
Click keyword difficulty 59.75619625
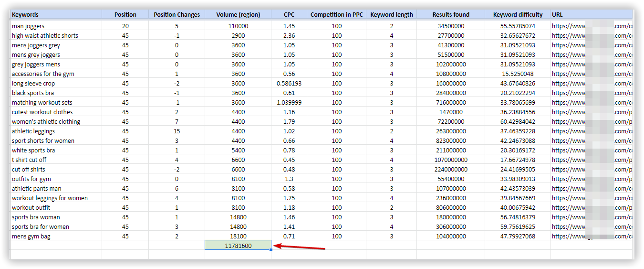coord(518,226)
